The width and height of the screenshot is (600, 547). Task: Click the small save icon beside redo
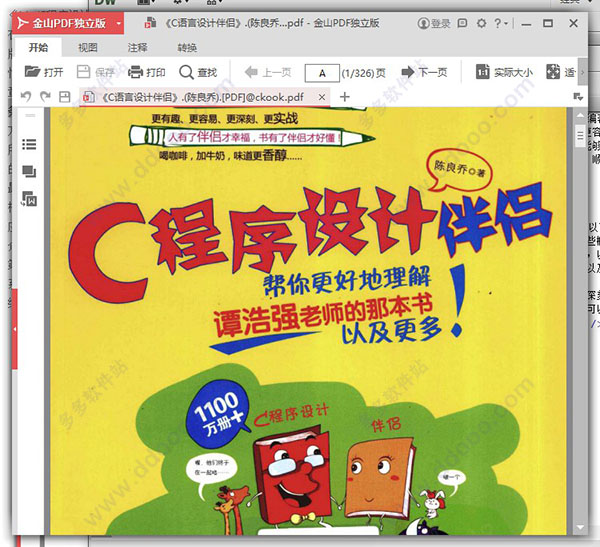click(x=65, y=96)
